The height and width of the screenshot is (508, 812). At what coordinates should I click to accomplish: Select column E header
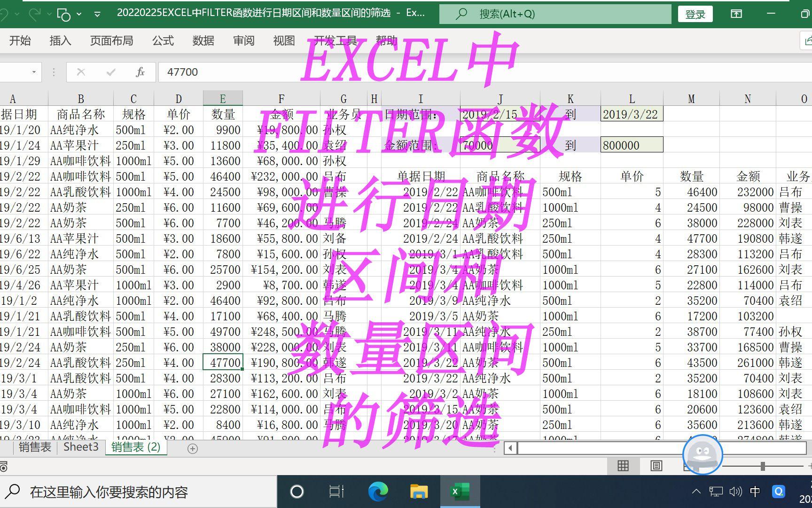pos(223,99)
